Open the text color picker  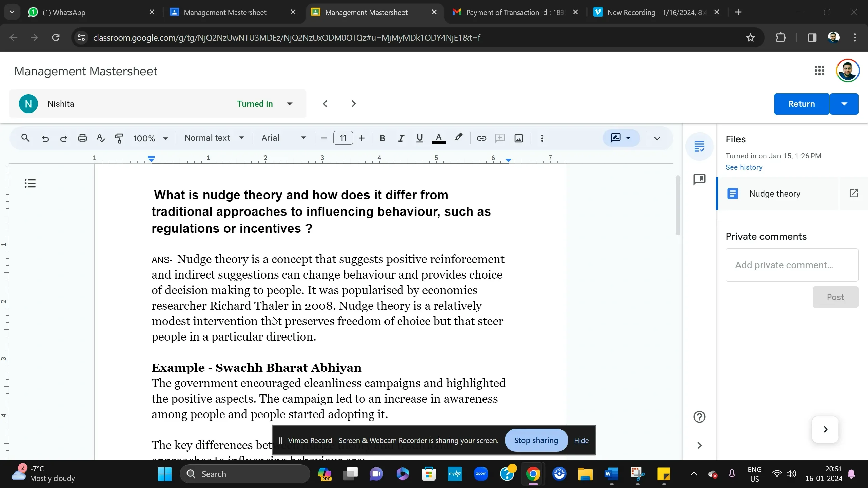438,138
